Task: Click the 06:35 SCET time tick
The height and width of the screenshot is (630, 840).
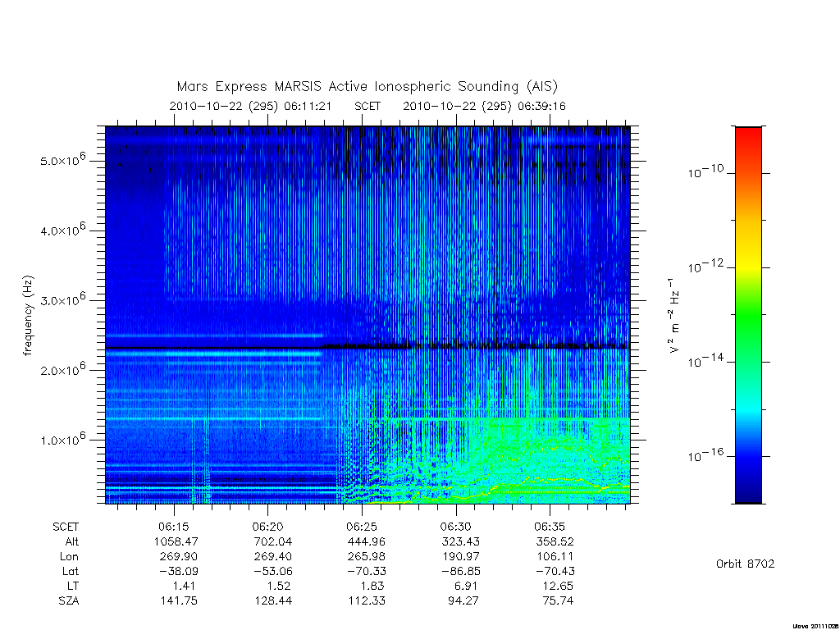Action: click(x=550, y=527)
